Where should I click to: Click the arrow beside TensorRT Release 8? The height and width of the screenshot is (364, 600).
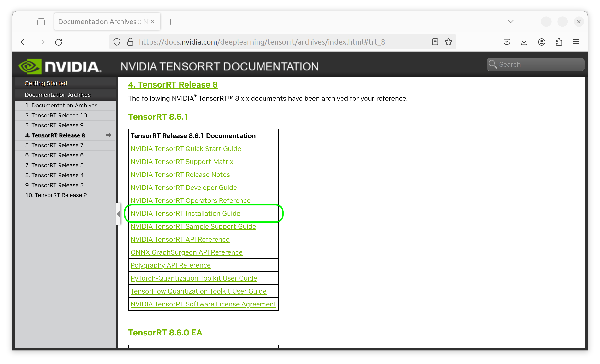tap(109, 135)
